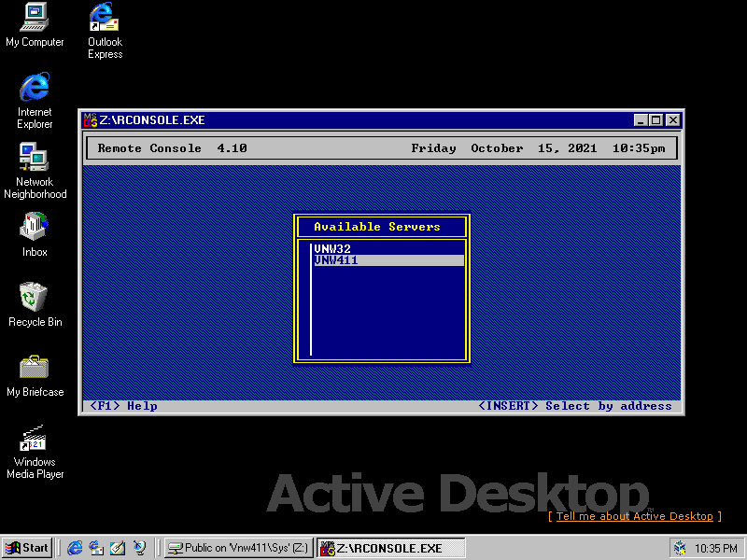Click the 10:35 PM taskbar clock
Image resolution: width=747 pixels, height=560 pixels.
tap(715, 549)
